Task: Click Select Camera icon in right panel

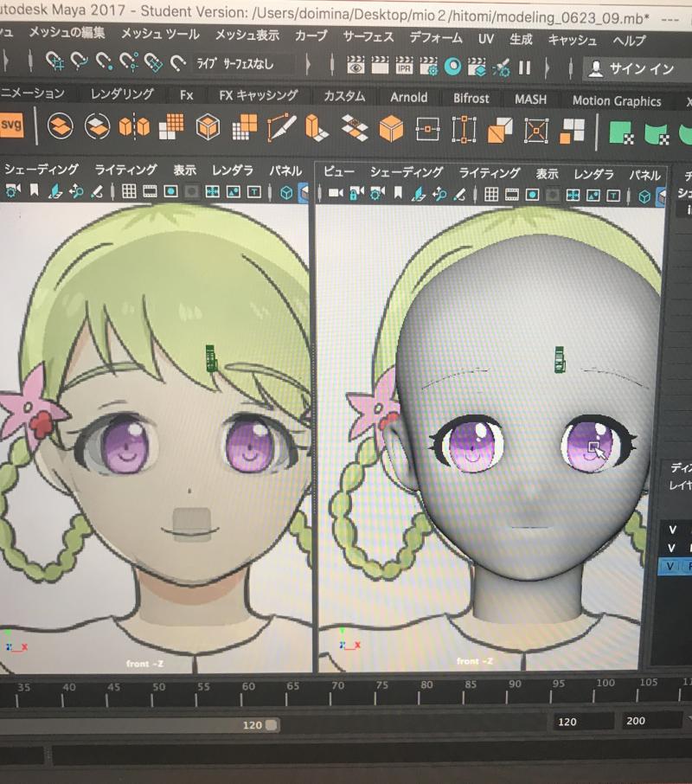Action: click(x=336, y=192)
